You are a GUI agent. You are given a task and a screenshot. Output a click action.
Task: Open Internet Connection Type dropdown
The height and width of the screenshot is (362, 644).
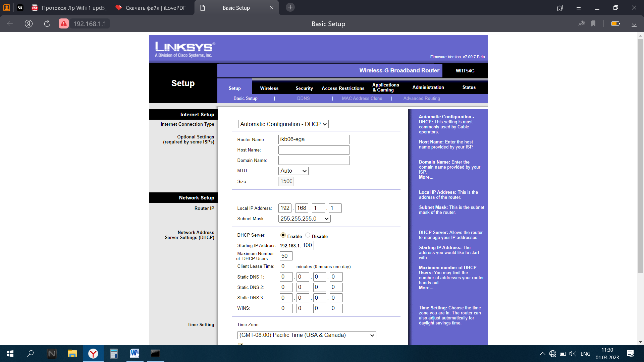(283, 124)
